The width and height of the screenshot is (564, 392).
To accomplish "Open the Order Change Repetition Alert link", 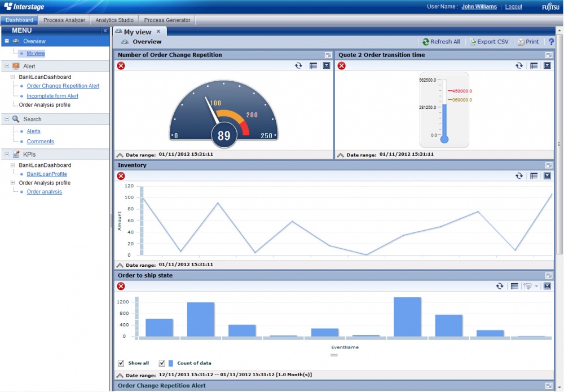I will coord(63,86).
